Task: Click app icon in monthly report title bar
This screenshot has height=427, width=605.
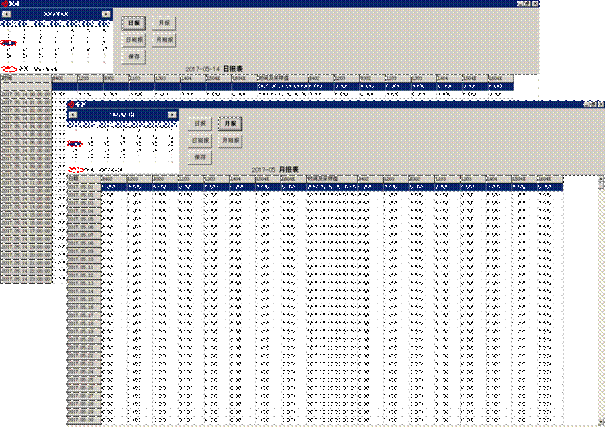Action: point(71,103)
